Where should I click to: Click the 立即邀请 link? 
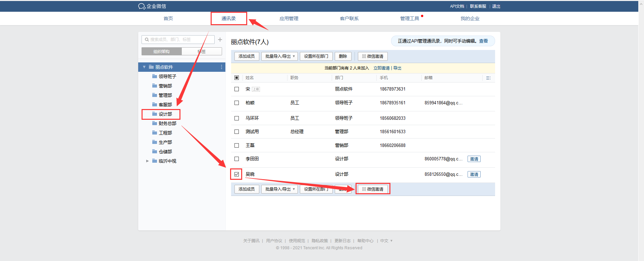[x=381, y=68]
